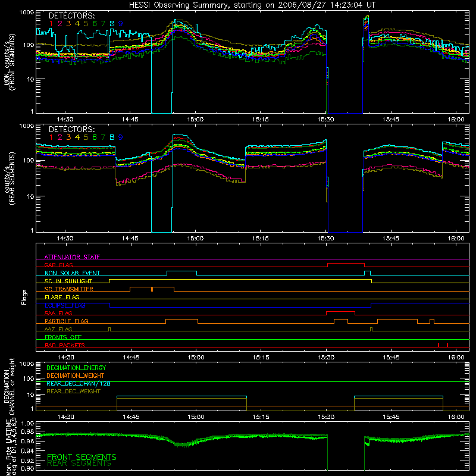476x476 pixels.
Task: Click detector 1 legend number in front segments panel
Action: [51, 24]
